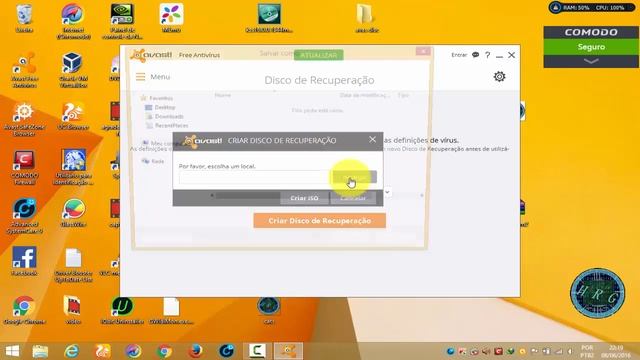Open Advanced SystemCare desktop shortcut
Screen dimensions: 640x360
pos(24,216)
